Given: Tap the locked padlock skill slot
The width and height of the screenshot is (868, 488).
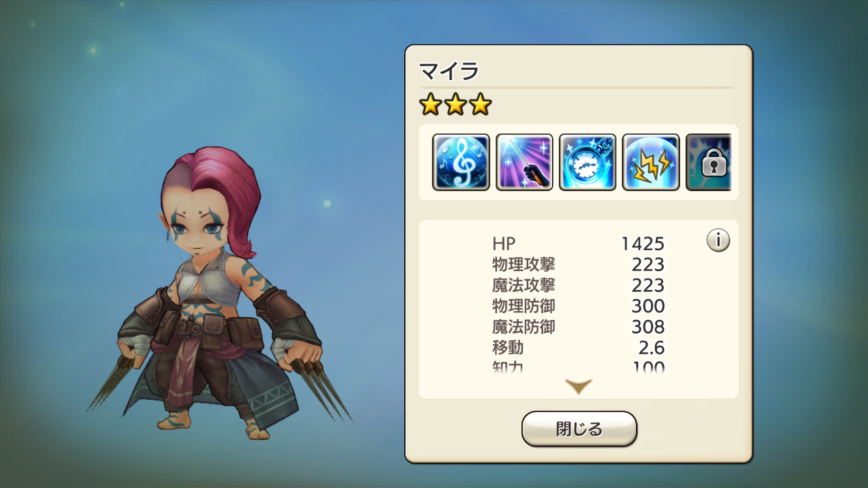Looking at the screenshot, I should click(x=709, y=162).
